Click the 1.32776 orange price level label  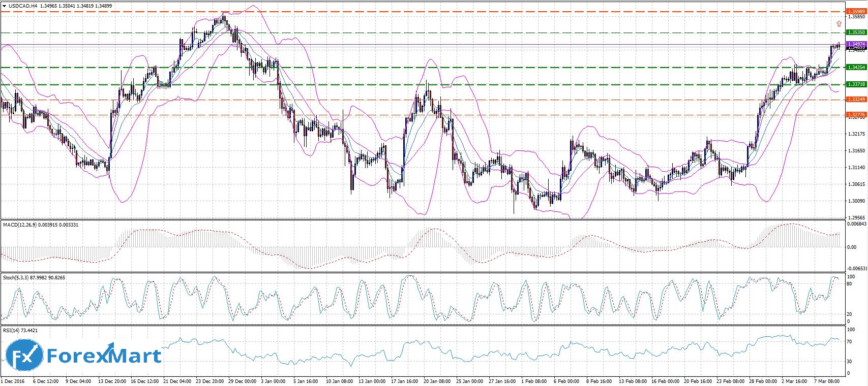[856, 115]
